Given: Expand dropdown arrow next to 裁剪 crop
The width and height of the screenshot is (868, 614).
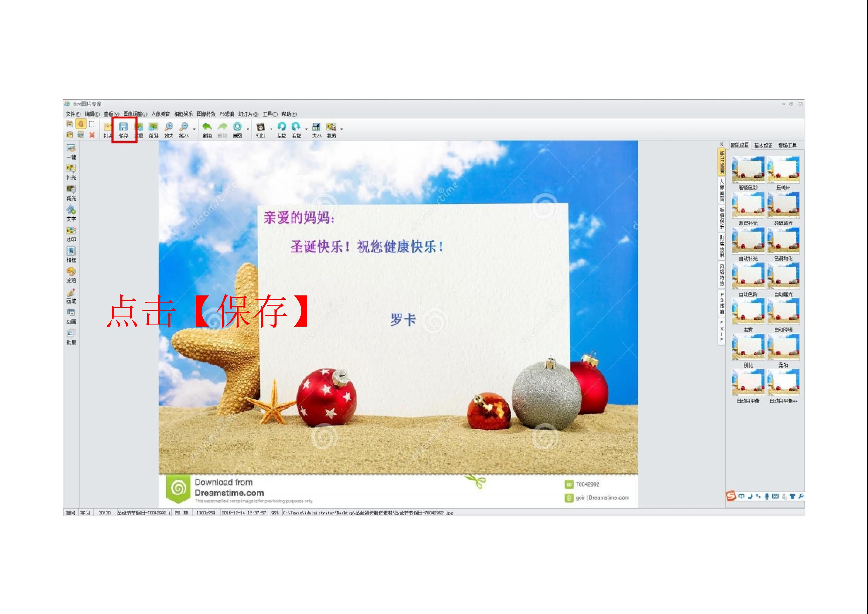Looking at the screenshot, I should 341,129.
